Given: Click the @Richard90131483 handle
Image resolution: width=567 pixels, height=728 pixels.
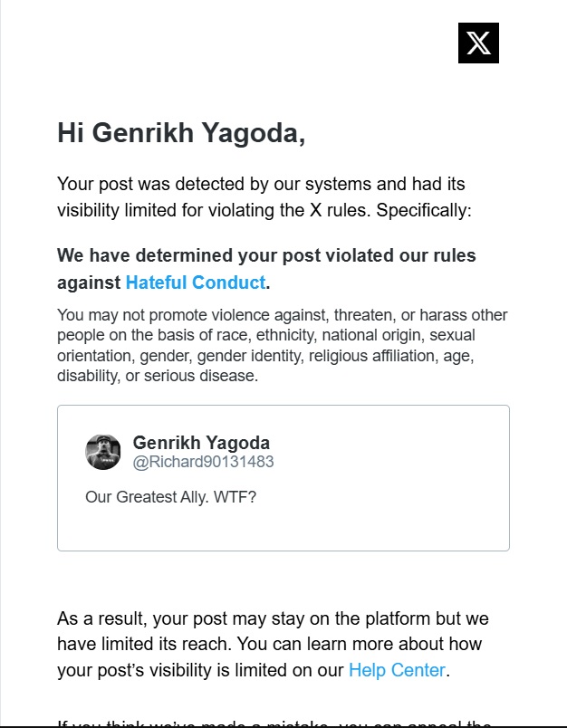Looking at the screenshot, I should (203, 462).
